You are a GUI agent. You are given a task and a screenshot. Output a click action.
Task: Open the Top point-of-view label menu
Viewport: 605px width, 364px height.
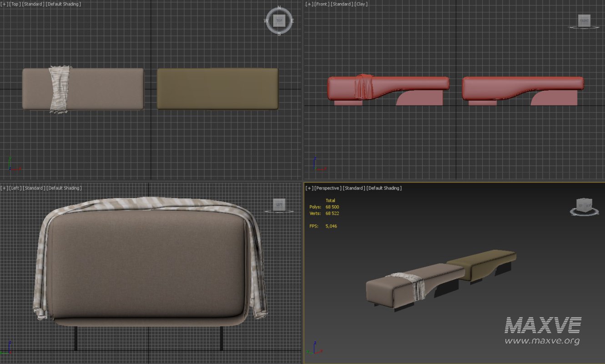click(x=15, y=4)
